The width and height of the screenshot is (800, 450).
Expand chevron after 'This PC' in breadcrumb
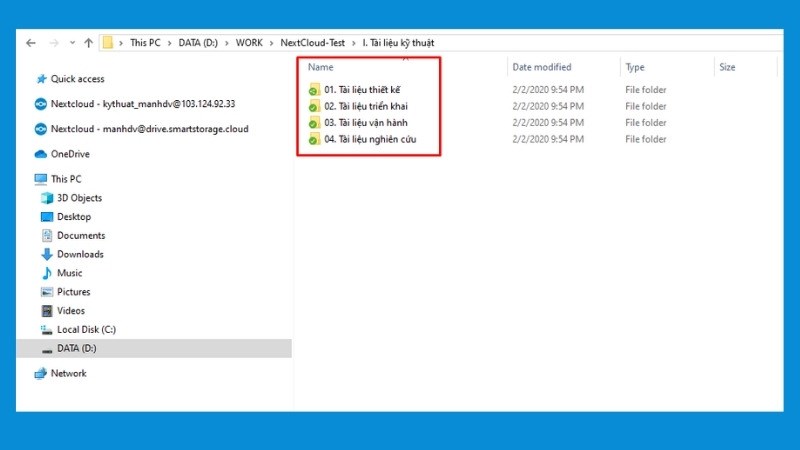coord(169,43)
